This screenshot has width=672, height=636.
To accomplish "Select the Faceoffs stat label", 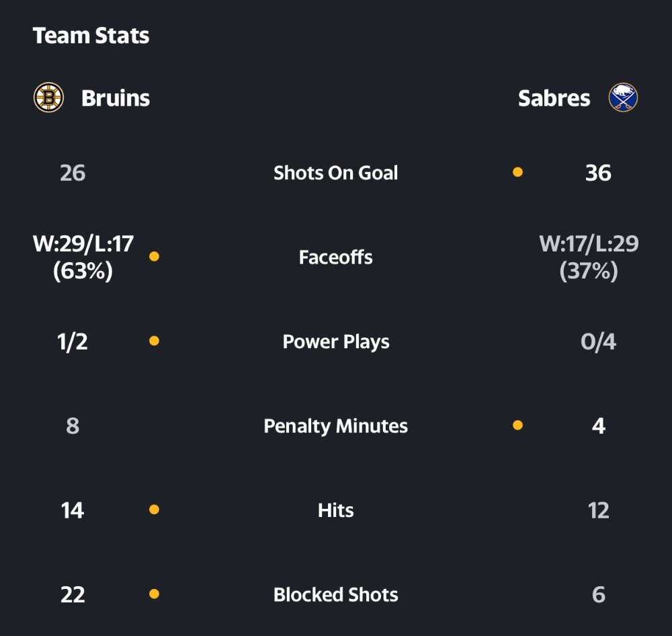I will 335,257.
